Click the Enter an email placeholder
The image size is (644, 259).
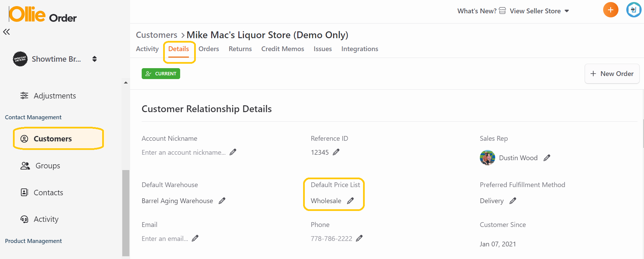pyautogui.click(x=165, y=239)
